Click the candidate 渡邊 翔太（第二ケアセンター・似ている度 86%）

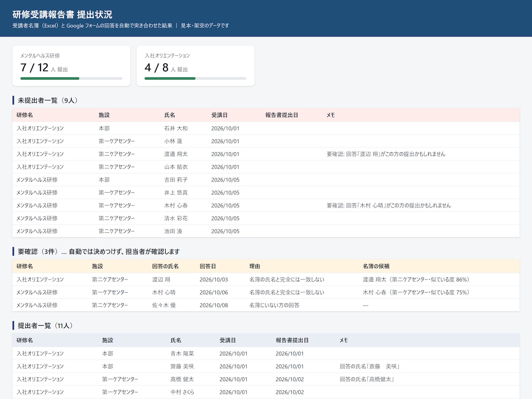[417, 280]
